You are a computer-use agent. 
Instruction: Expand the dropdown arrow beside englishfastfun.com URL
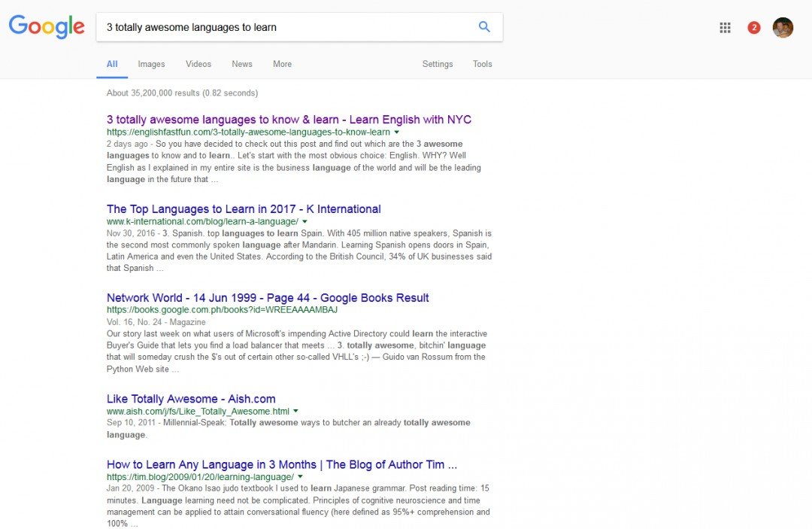(x=397, y=132)
